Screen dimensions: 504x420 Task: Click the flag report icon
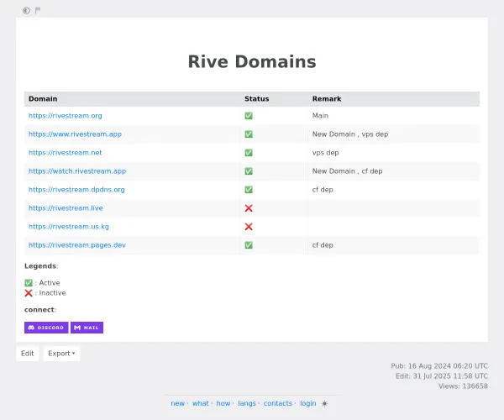(x=38, y=10)
